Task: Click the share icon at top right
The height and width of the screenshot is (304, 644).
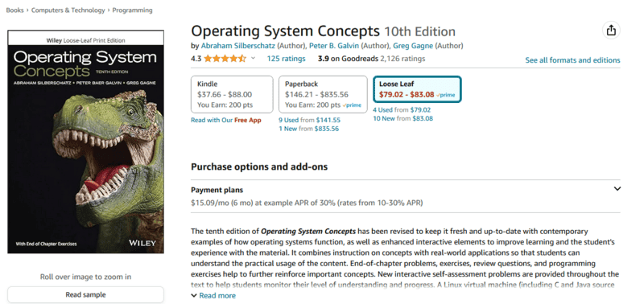Action: tap(611, 31)
